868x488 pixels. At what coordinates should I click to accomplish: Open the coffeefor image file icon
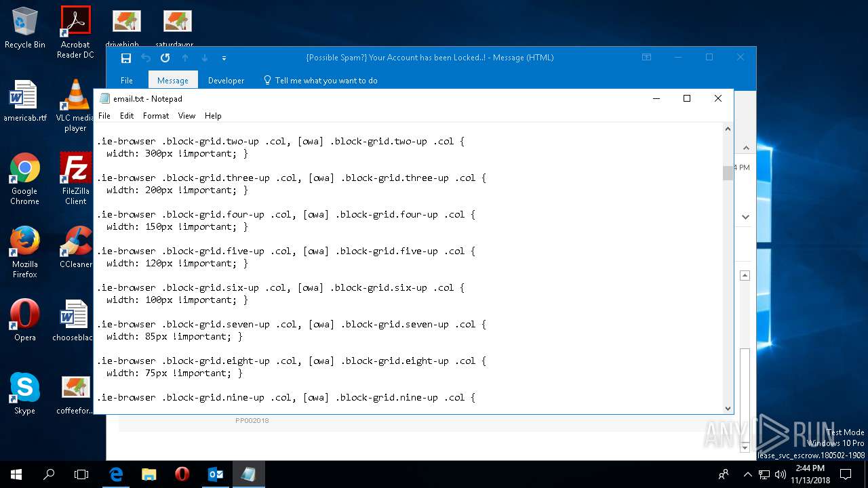75,394
